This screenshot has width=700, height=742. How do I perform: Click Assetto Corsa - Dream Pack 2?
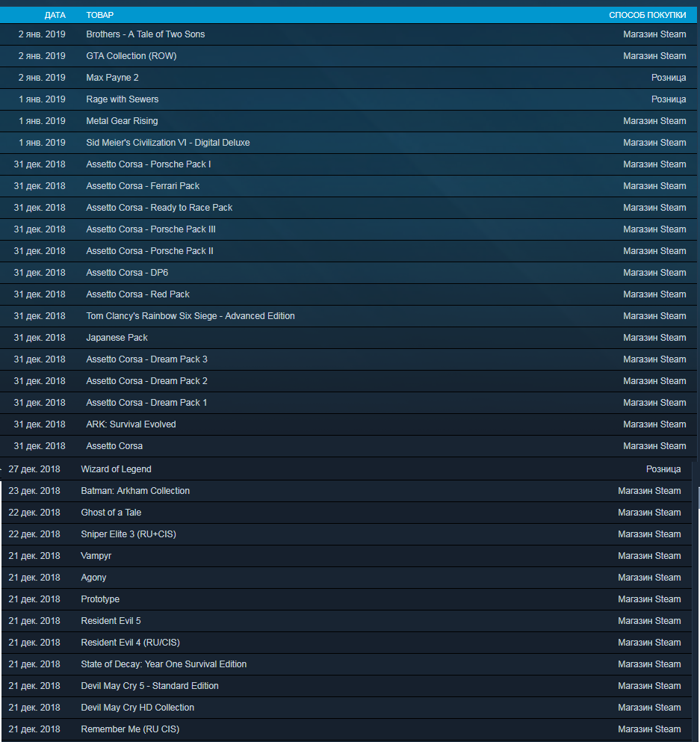(146, 381)
